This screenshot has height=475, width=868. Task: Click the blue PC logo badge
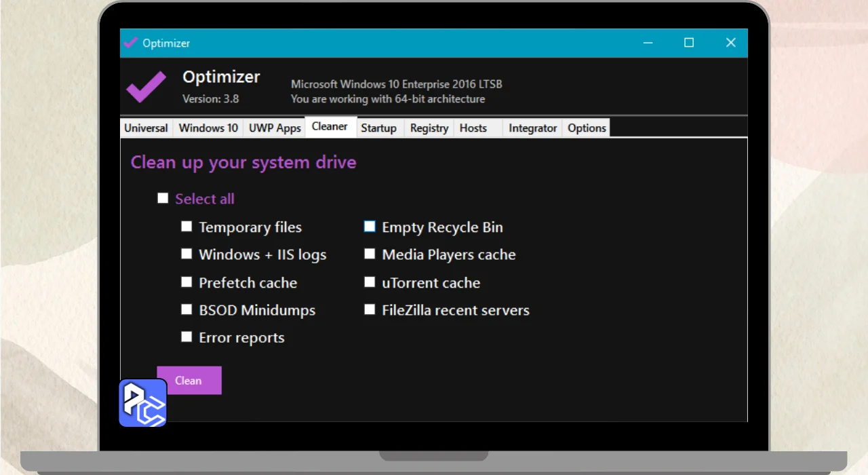143,403
